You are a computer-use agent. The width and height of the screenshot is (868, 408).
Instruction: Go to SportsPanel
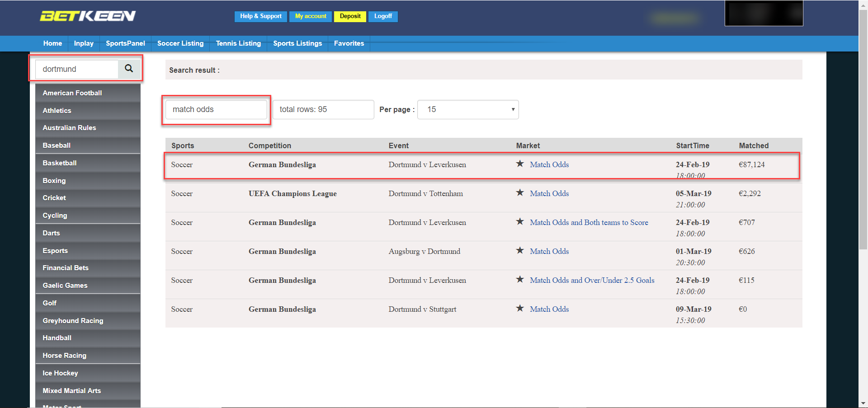point(125,43)
